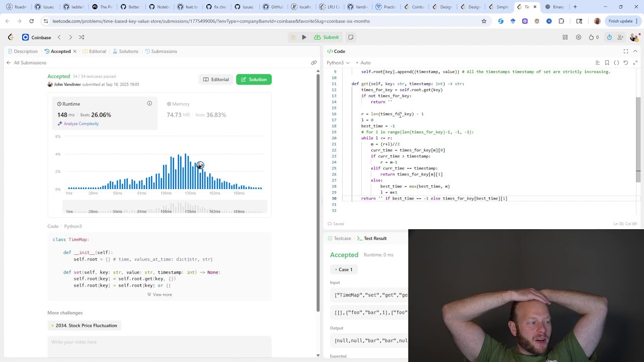Run code with the play button
Screen dimensions: 644x362
pyautogui.click(x=304, y=37)
